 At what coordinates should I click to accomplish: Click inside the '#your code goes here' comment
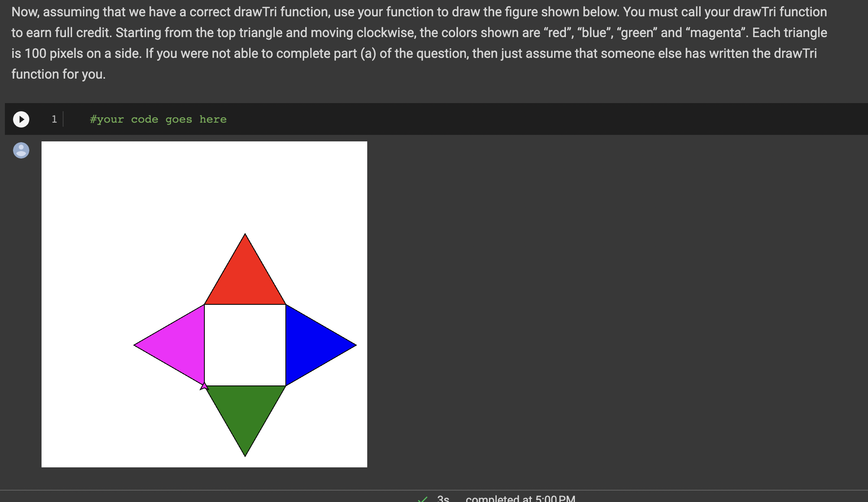coord(158,119)
